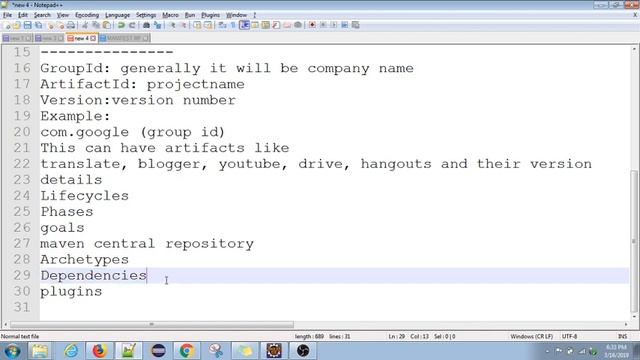Open the Function List toolbar icon

point(276,25)
